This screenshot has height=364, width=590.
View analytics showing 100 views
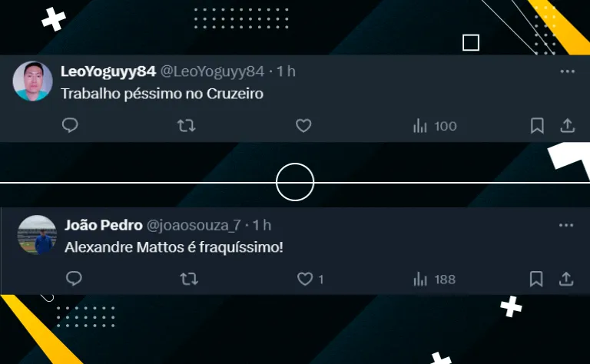(435, 126)
